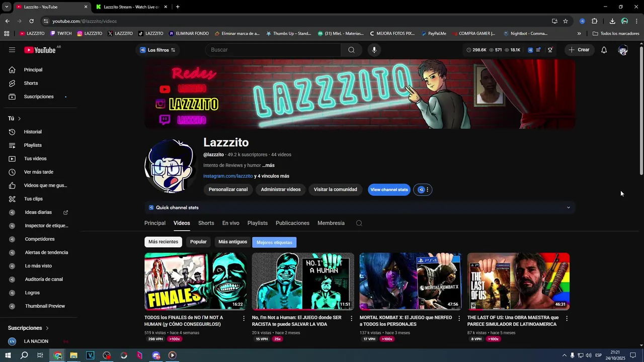The image size is (644, 362).
Task: Open File Explorer from taskbar
Action: [73, 355]
